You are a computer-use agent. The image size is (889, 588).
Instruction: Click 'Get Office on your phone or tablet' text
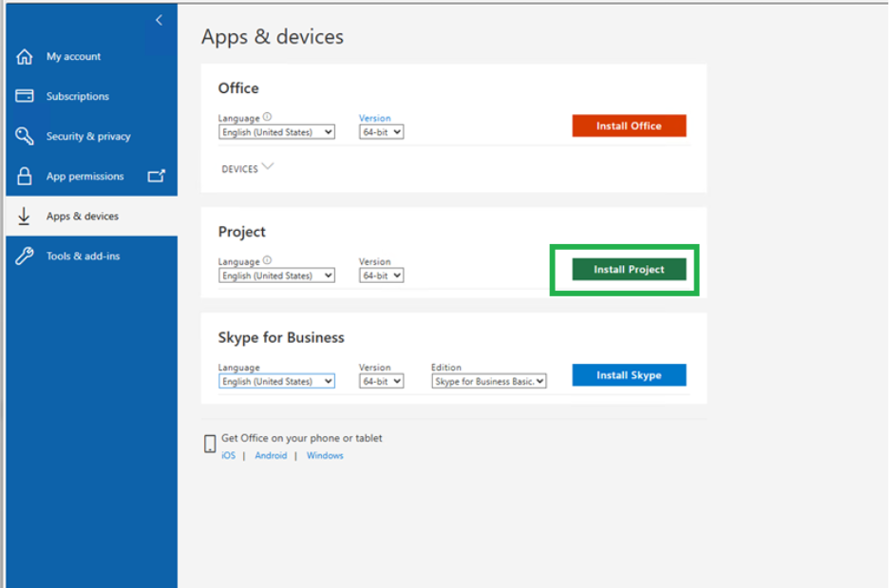(302, 438)
